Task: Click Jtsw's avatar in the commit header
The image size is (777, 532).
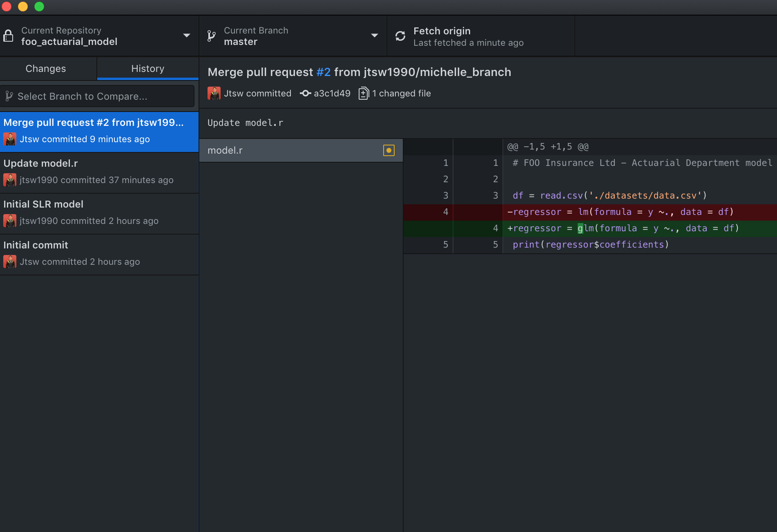Action: (x=214, y=93)
